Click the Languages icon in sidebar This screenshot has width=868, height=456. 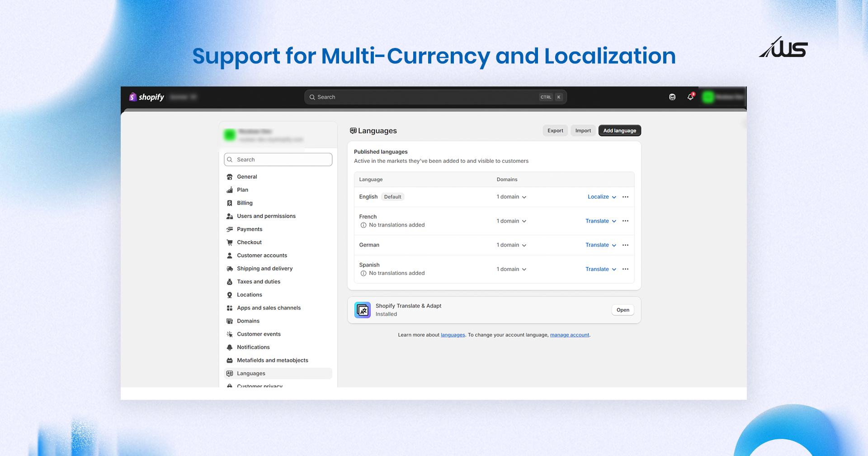click(230, 374)
